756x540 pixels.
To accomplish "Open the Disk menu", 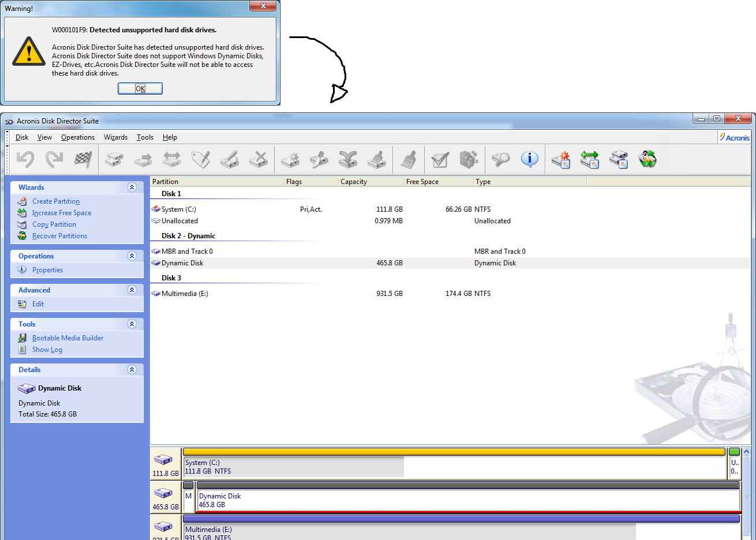I will [x=22, y=137].
